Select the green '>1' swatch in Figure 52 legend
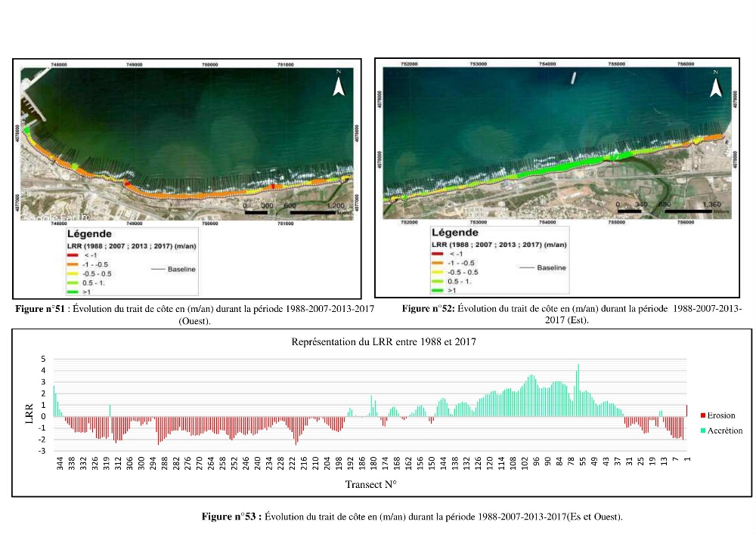Image resolution: width=756 pixels, height=534 pixels. tap(437, 290)
